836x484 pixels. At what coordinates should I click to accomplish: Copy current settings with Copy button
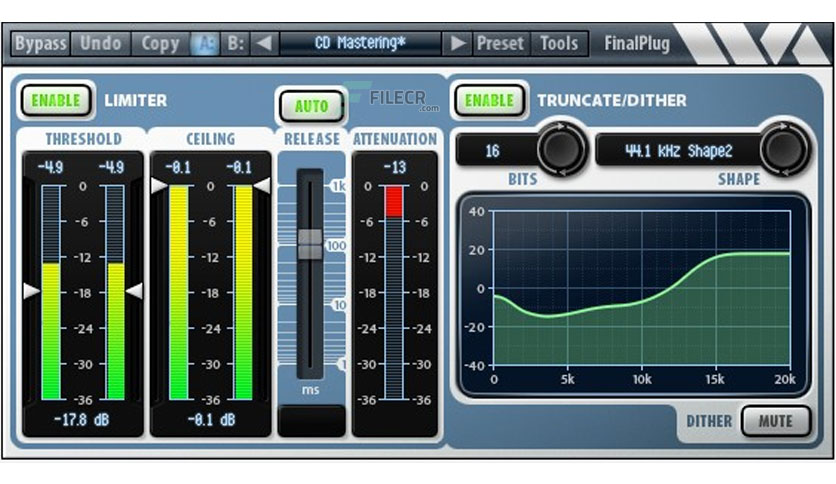[x=160, y=43]
